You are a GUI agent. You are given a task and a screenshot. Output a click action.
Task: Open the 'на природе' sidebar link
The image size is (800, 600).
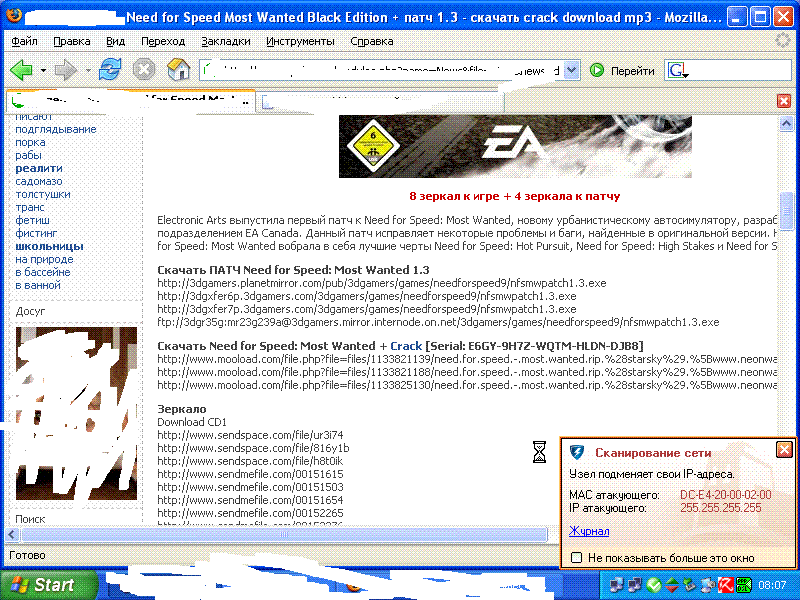pyautogui.click(x=44, y=259)
